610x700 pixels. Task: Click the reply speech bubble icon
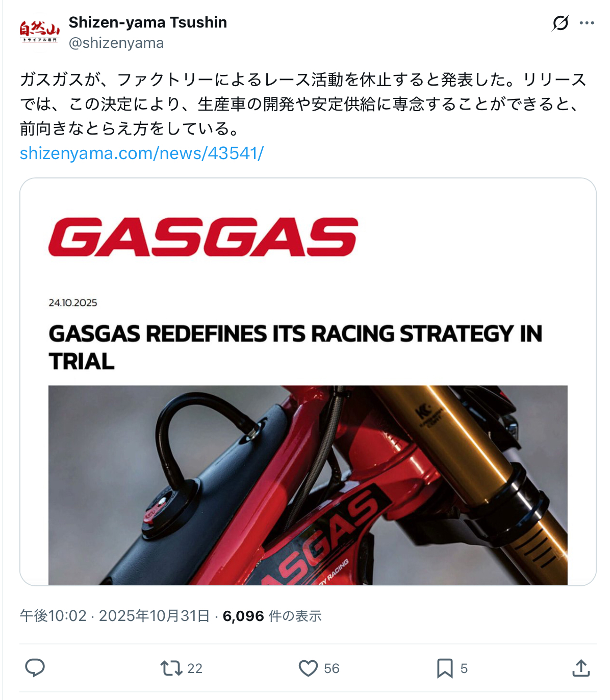(35, 668)
